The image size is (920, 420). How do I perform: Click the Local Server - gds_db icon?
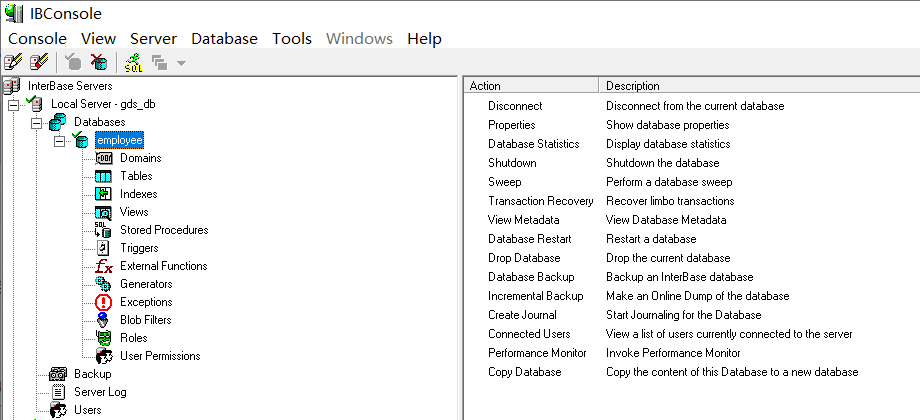(x=35, y=104)
